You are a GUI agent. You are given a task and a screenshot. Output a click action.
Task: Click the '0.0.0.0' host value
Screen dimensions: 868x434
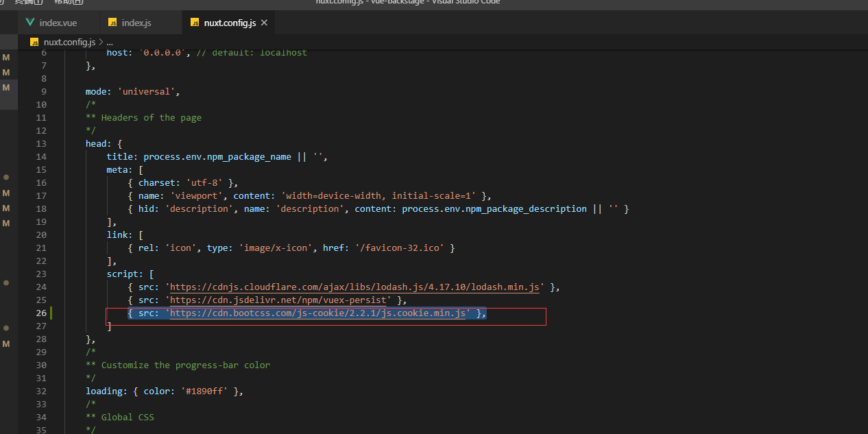pyautogui.click(x=161, y=53)
